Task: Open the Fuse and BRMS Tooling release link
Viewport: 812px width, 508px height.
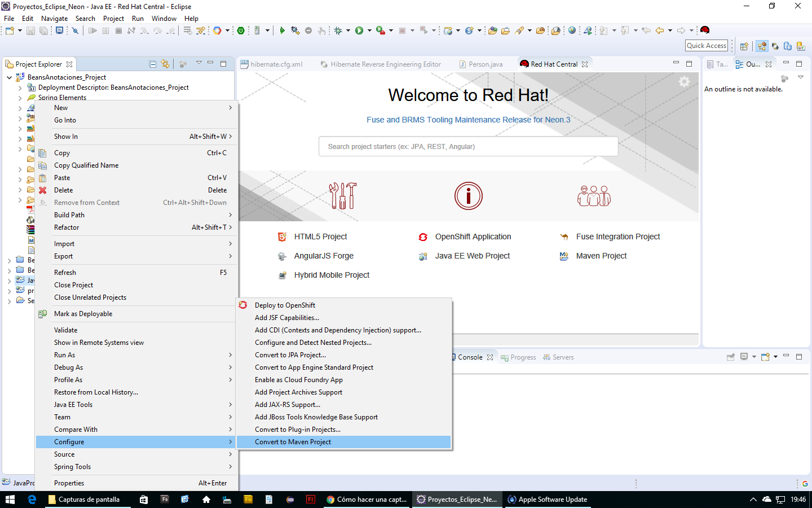Action: 468,120
